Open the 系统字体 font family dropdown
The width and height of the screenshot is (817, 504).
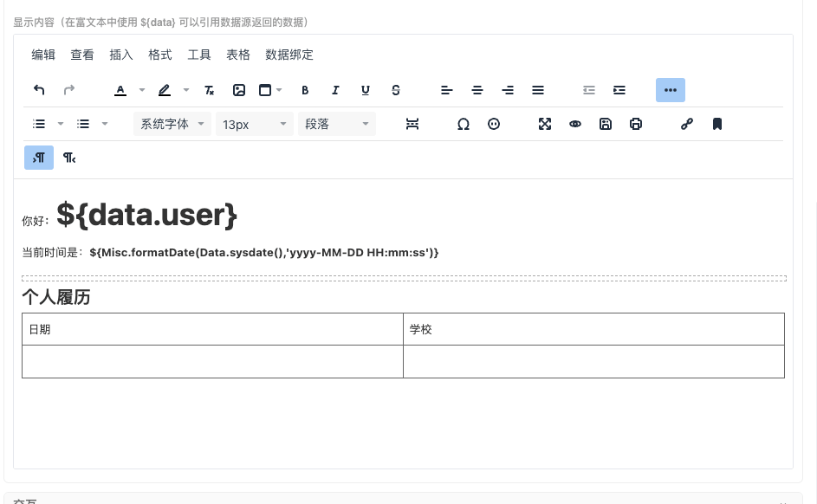tap(172, 124)
